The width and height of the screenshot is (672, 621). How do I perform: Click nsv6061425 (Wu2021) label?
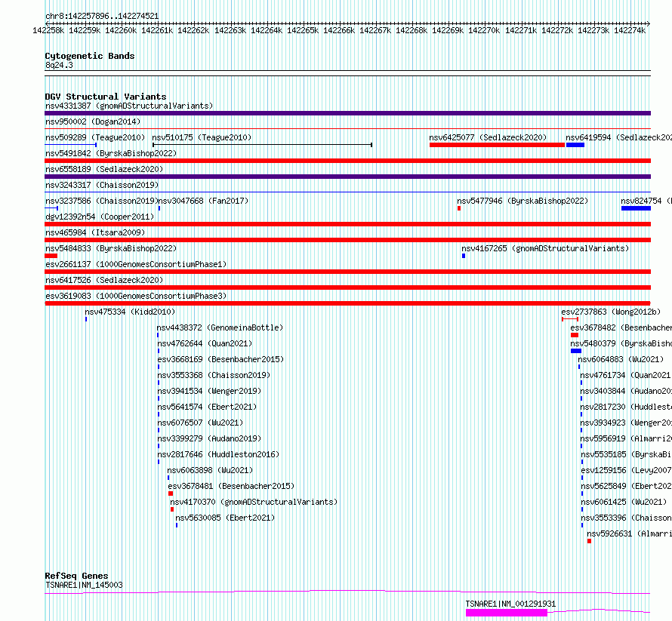pos(624,502)
